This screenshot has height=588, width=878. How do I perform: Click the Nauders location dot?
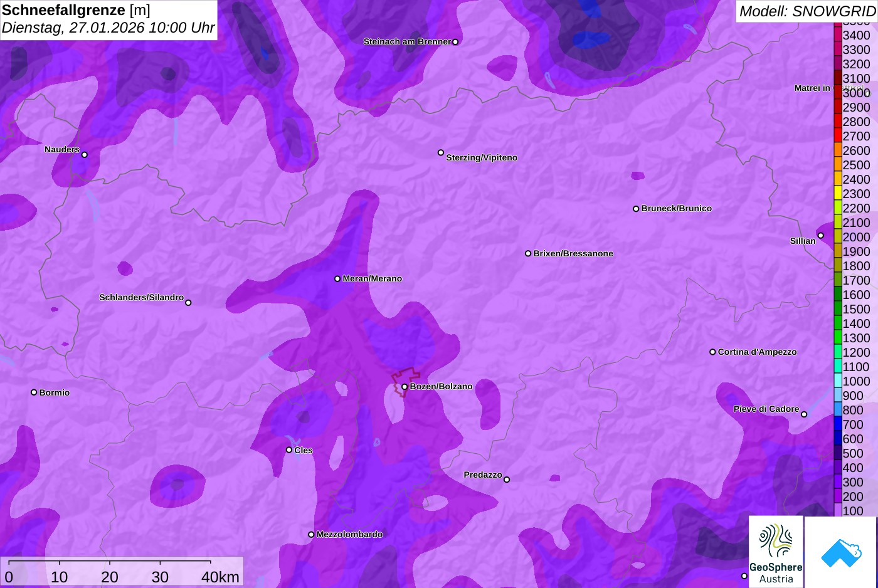pyautogui.click(x=85, y=155)
